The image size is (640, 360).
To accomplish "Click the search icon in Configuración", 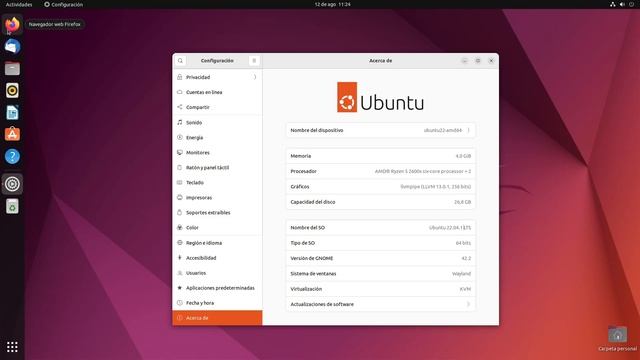I will 180,61.
